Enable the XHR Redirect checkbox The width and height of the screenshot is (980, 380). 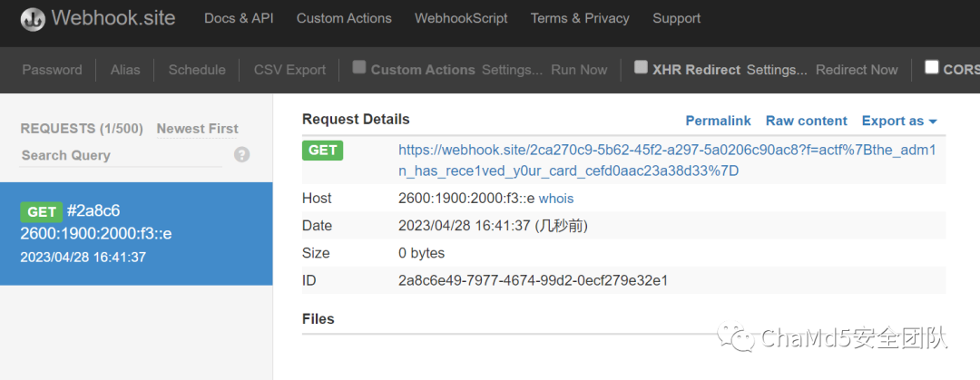click(641, 67)
